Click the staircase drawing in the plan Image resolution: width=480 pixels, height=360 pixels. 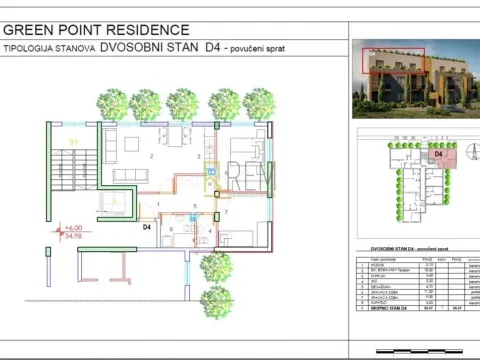(74, 170)
